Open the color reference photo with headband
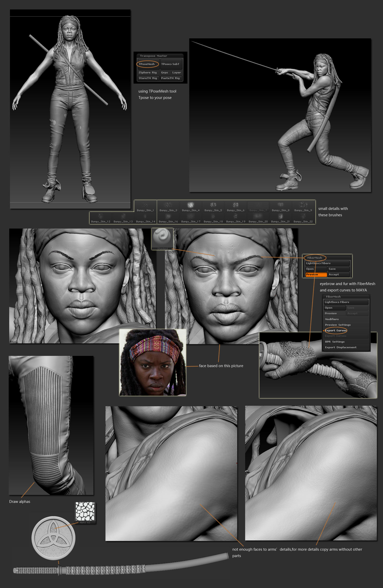This screenshot has width=383, height=588. coord(153,363)
